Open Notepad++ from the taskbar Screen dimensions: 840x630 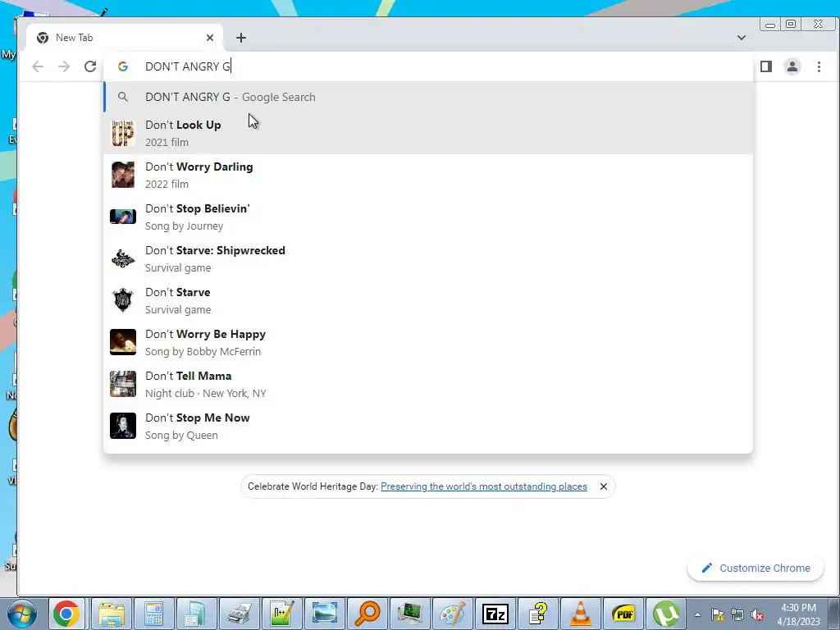[x=282, y=614]
